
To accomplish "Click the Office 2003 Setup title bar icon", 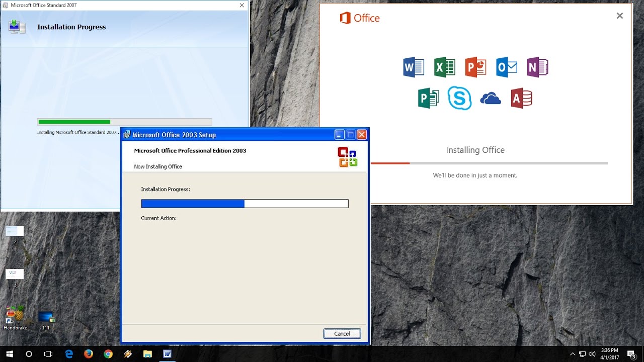I will (127, 135).
